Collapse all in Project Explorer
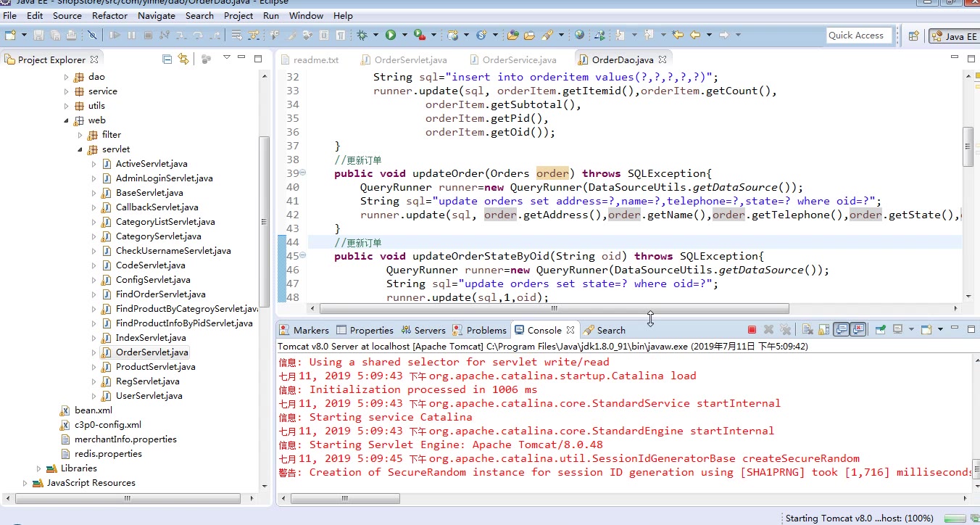Image resolution: width=980 pixels, height=525 pixels. [x=167, y=59]
